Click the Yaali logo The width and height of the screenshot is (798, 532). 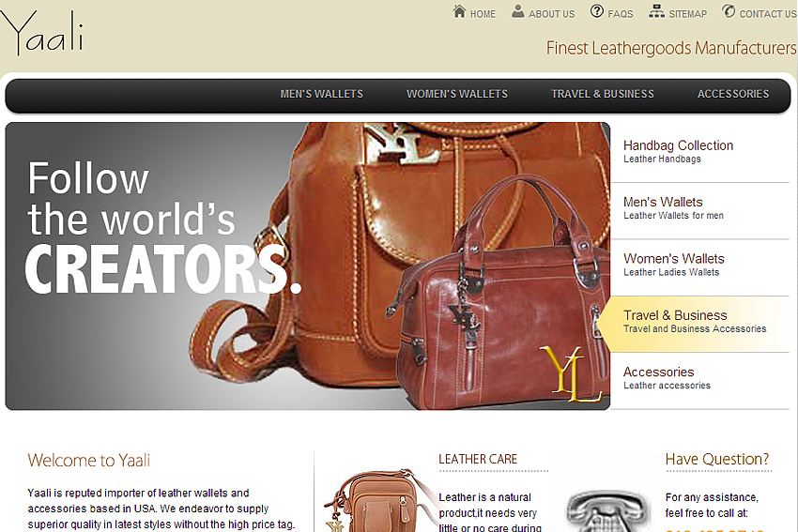click(x=41, y=33)
